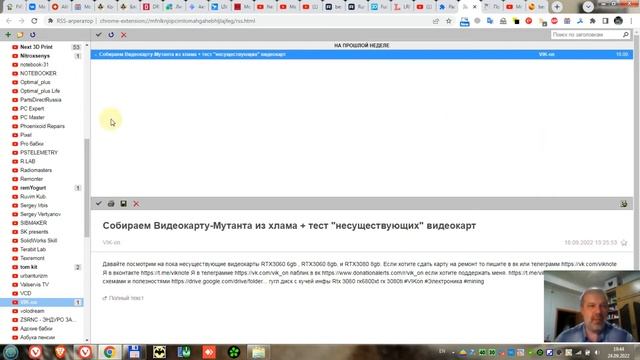Create a new folder in the feed sidebar
The height and width of the screenshot is (360, 640).
[20, 35]
